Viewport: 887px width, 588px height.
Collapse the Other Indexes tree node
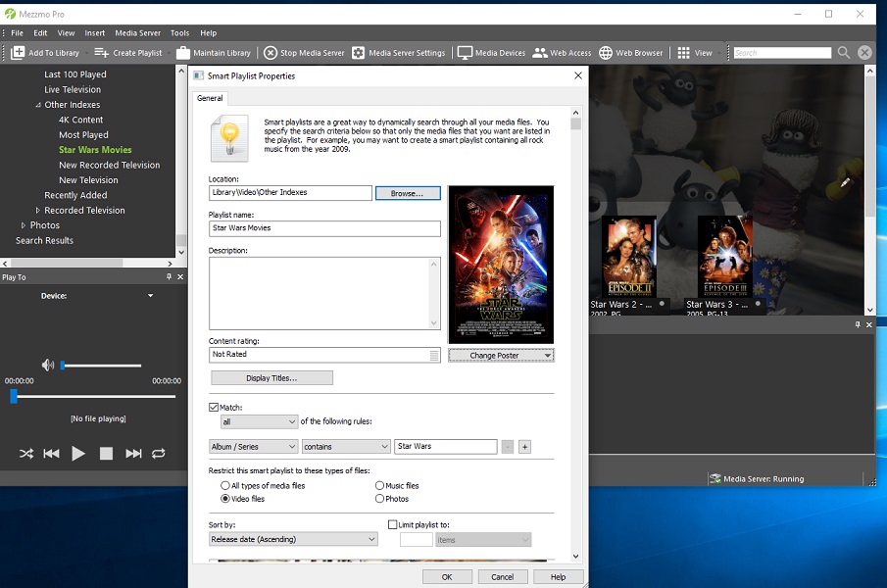pyautogui.click(x=38, y=105)
